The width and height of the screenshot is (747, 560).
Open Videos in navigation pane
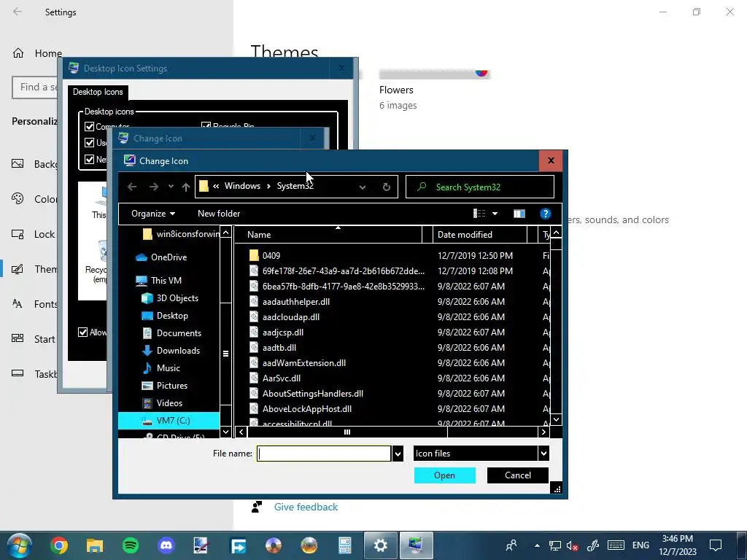pyautogui.click(x=169, y=403)
